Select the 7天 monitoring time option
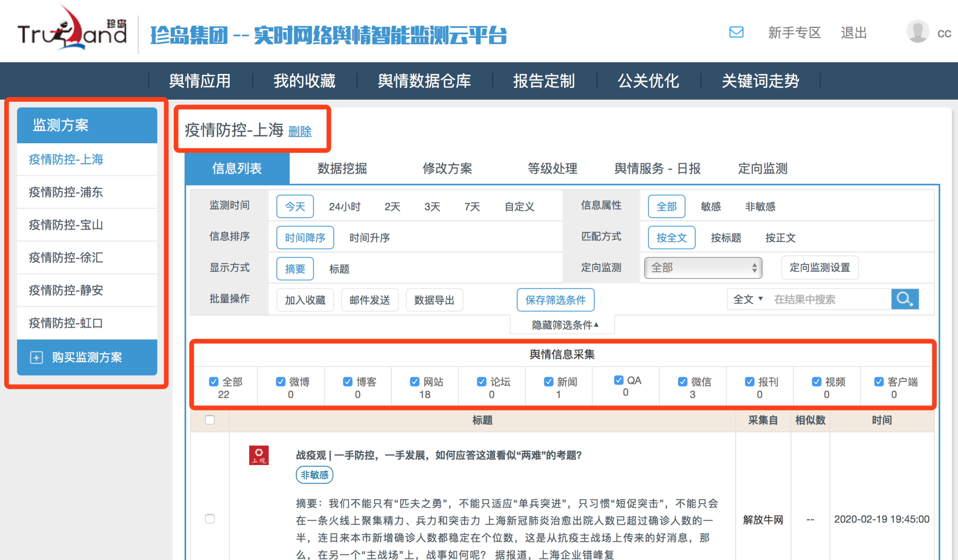This screenshot has width=958, height=560. [472, 206]
